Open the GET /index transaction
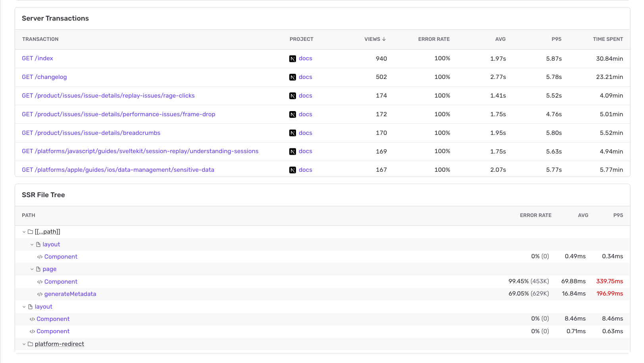This screenshot has width=644, height=363. click(x=37, y=58)
